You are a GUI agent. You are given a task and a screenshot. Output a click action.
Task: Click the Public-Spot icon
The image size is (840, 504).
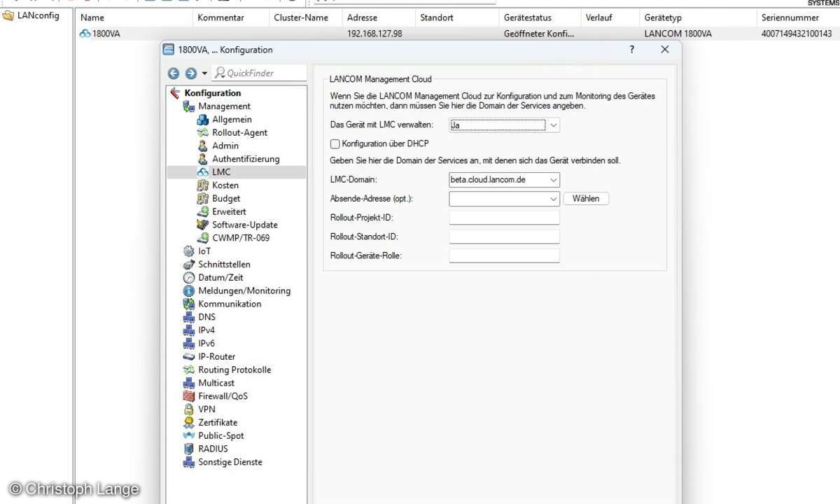pyautogui.click(x=188, y=435)
